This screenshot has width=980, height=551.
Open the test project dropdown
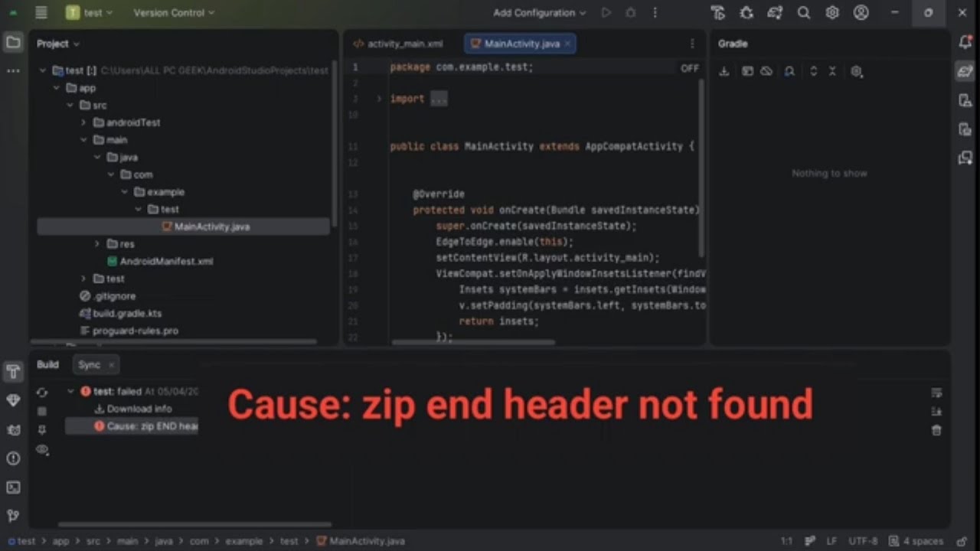coord(90,13)
